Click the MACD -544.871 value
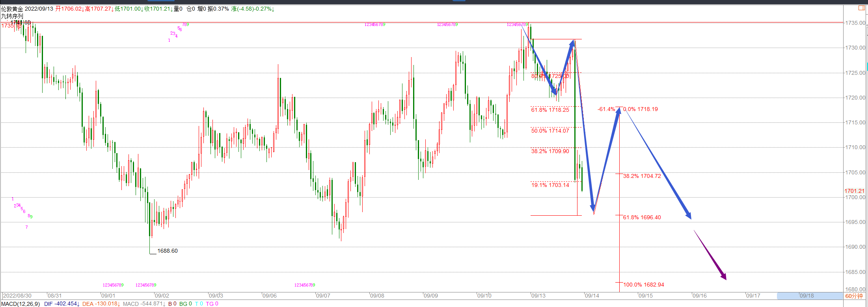Viewport: 868px width, 307px height. (x=144, y=304)
